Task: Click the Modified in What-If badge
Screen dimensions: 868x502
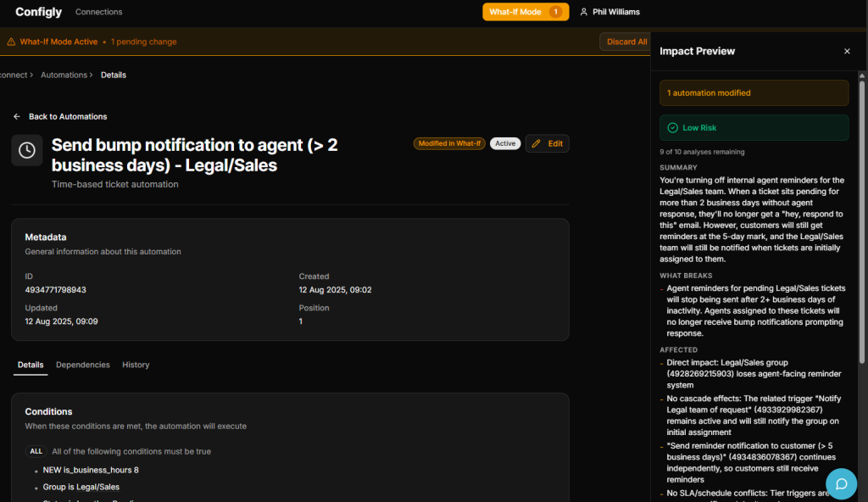Action: click(448, 144)
